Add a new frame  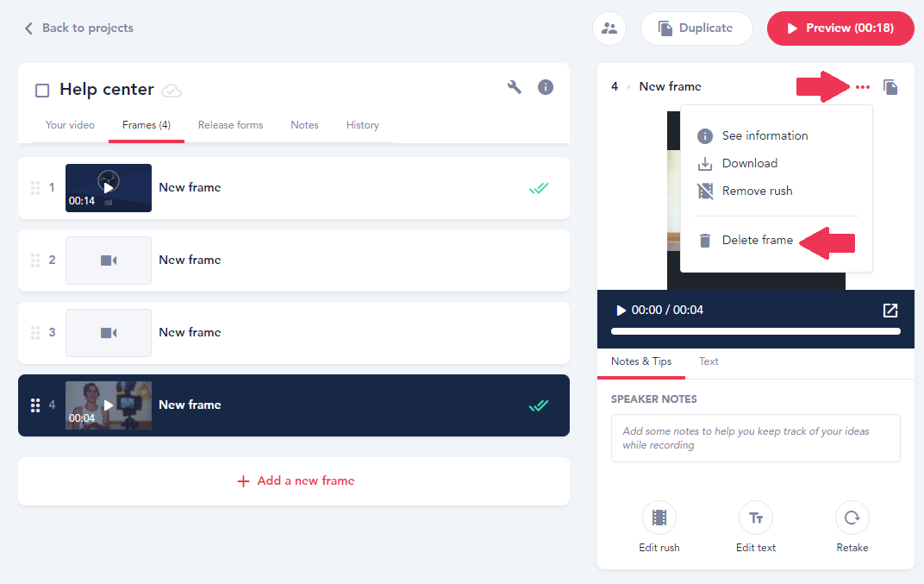coord(295,481)
